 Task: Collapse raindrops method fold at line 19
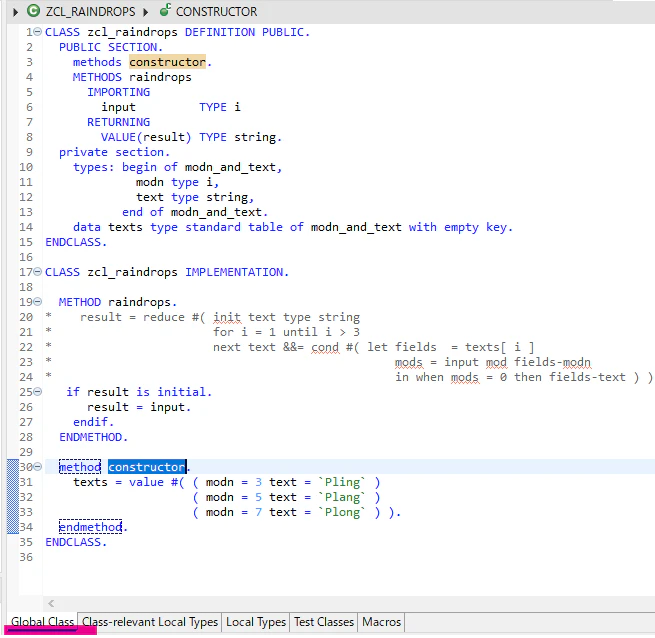[37, 302]
